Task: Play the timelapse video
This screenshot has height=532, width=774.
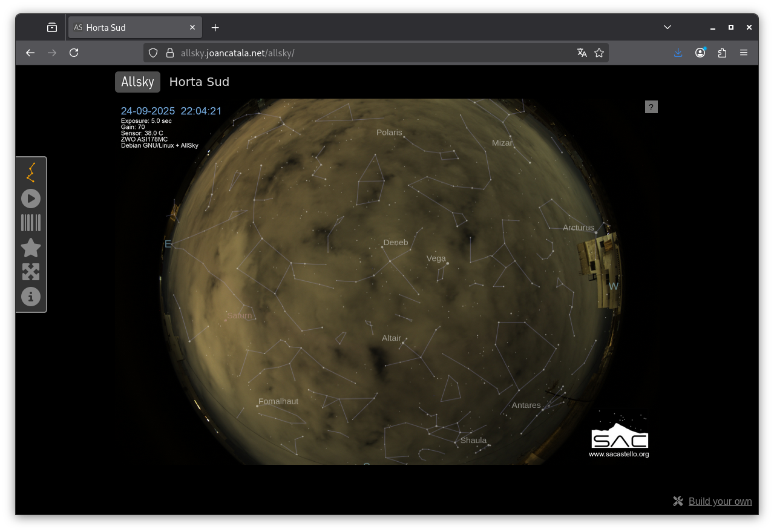Action: [31, 199]
